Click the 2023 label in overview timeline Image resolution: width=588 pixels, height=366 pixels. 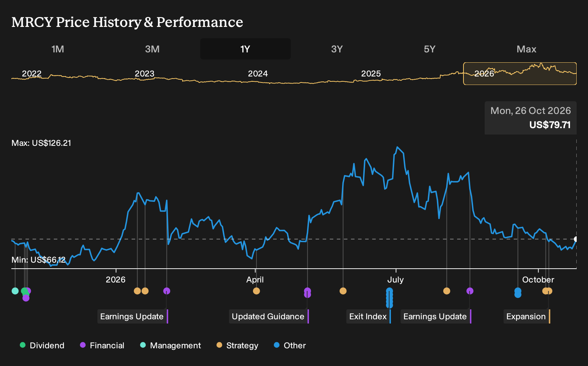pyautogui.click(x=145, y=74)
